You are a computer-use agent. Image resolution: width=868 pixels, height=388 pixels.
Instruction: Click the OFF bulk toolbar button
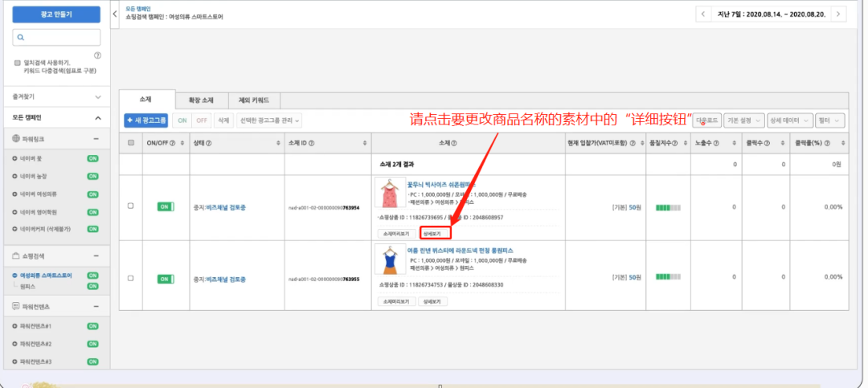pos(202,120)
